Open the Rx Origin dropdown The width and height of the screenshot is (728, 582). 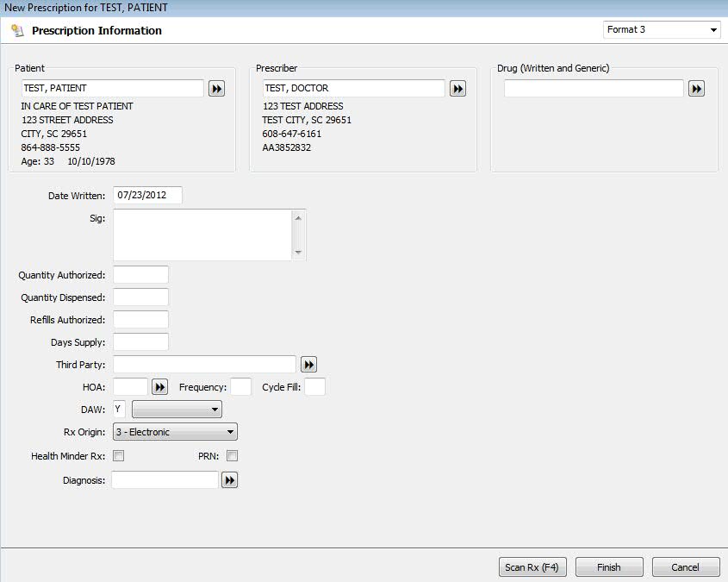click(175, 432)
